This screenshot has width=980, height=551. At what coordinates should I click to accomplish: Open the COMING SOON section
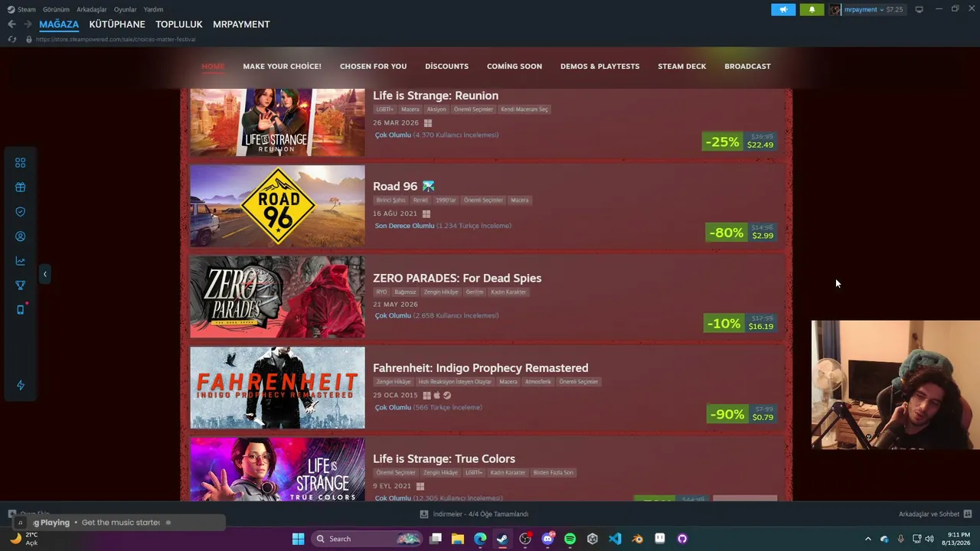pyautogui.click(x=514, y=66)
